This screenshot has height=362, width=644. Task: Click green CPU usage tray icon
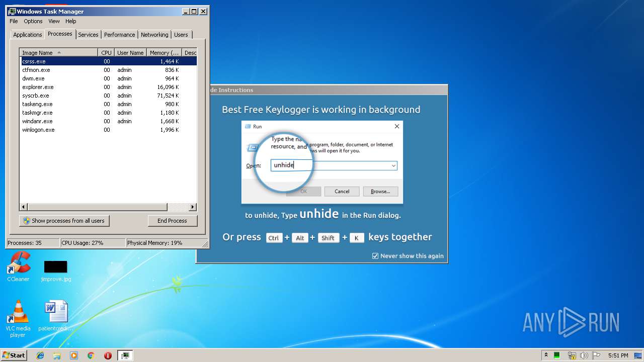tap(557, 355)
